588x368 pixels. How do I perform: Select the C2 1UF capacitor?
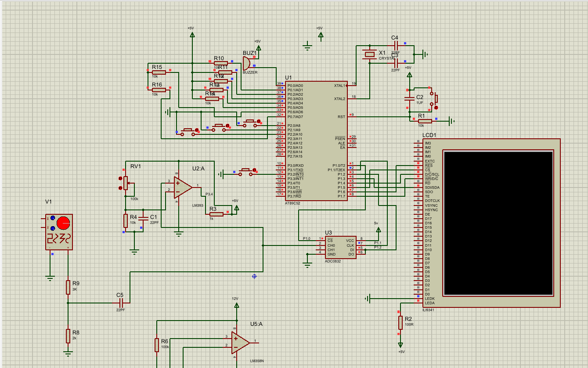tap(409, 99)
